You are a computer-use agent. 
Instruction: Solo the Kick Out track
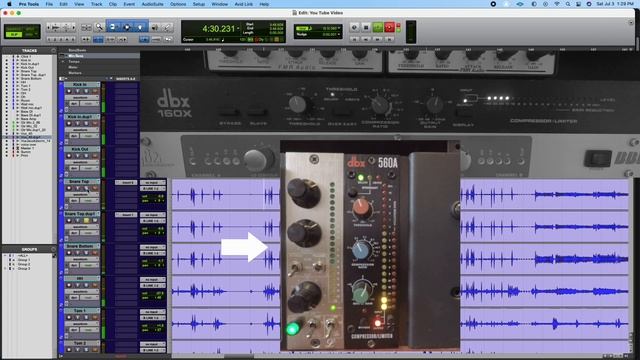[86, 156]
